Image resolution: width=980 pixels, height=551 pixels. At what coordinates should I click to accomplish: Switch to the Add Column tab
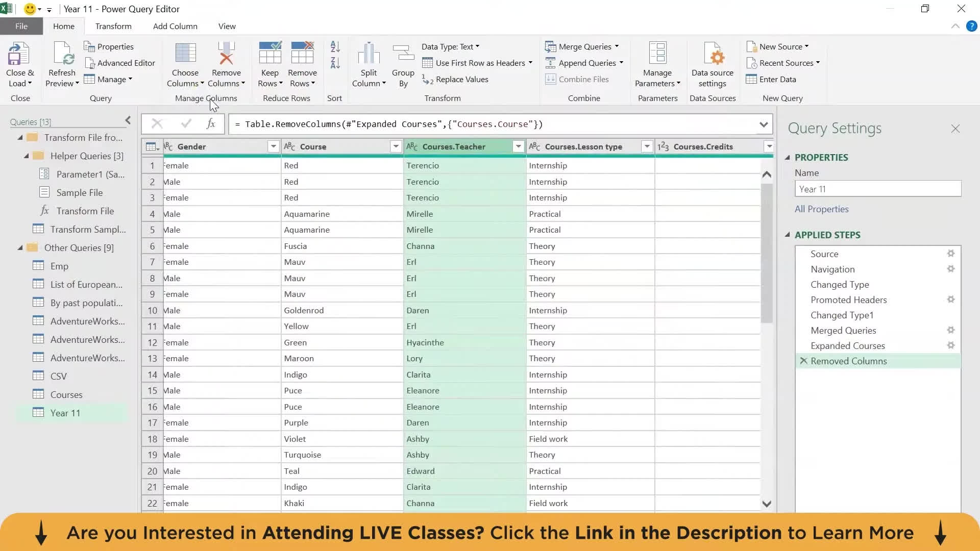[175, 26]
